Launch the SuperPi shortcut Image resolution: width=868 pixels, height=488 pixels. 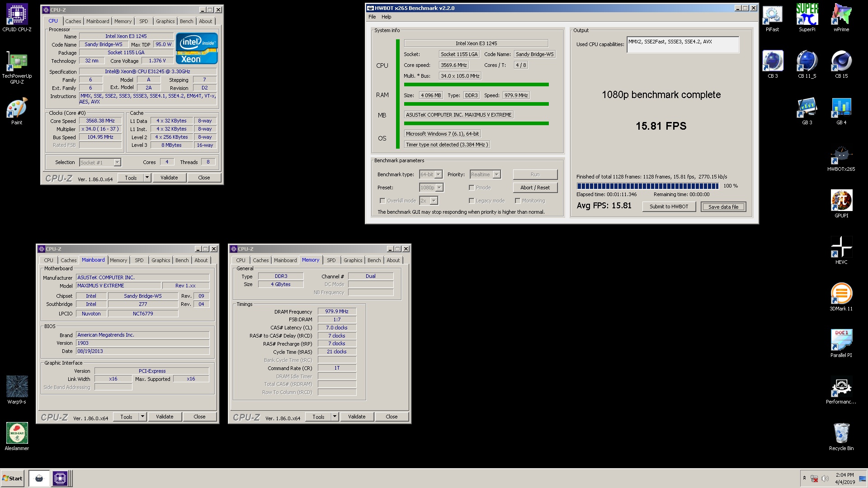(807, 18)
